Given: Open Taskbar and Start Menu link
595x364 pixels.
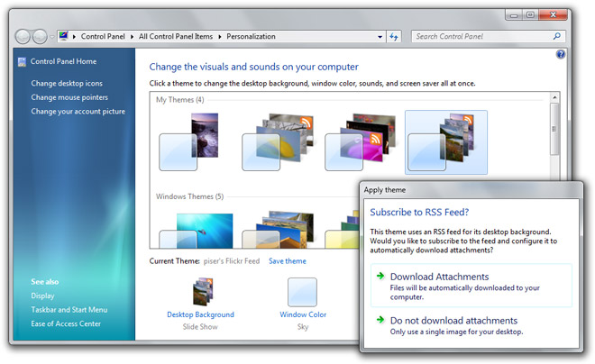Looking at the screenshot, I should tap(69, 310).
